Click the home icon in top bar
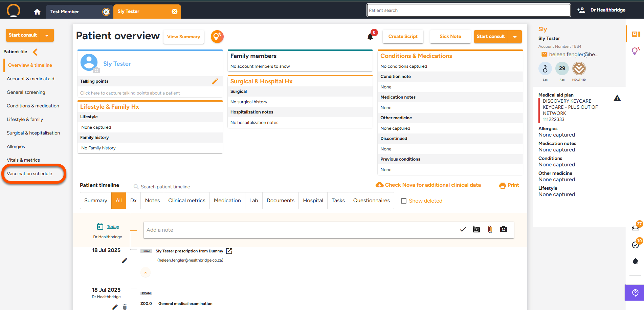The image size is (644, 310). click(37, 12)
